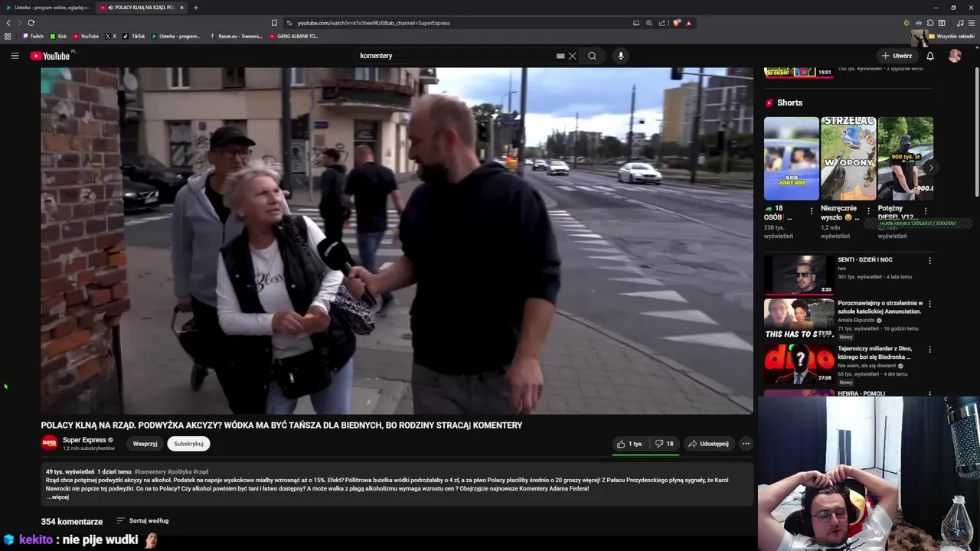Click the komentery search field

pos(456,56)
